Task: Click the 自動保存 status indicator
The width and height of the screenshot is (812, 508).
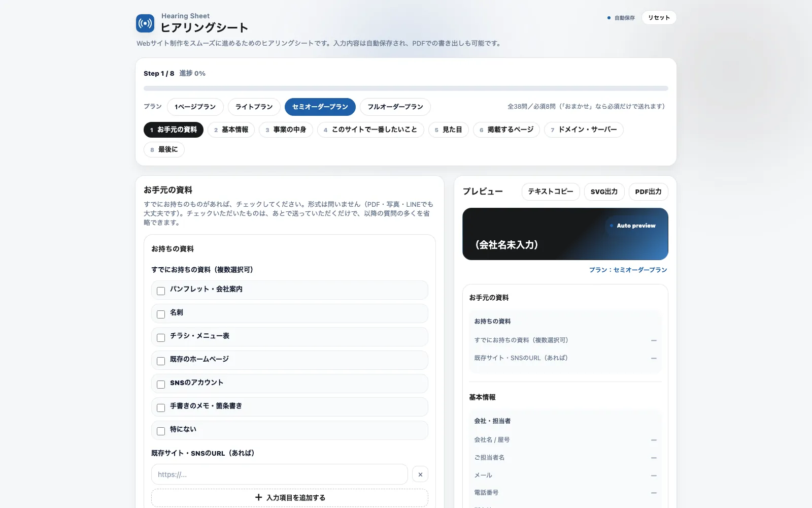Action: 621,18
